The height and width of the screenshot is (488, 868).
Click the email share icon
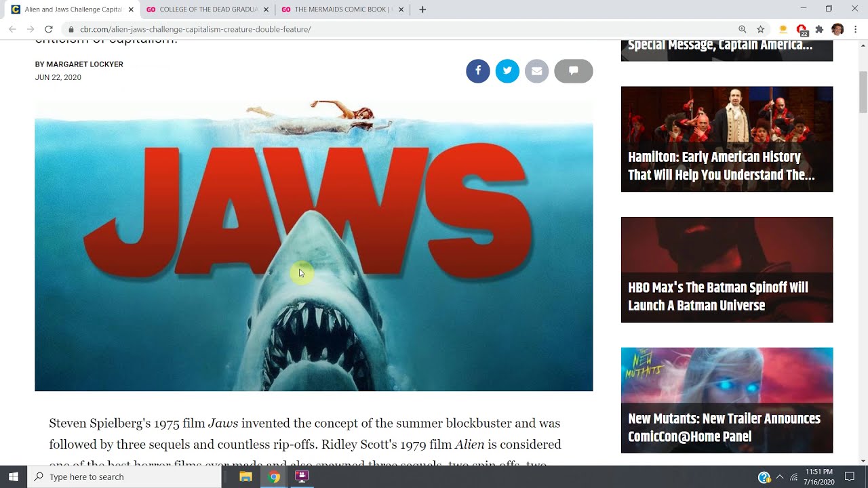click(536, 71)
